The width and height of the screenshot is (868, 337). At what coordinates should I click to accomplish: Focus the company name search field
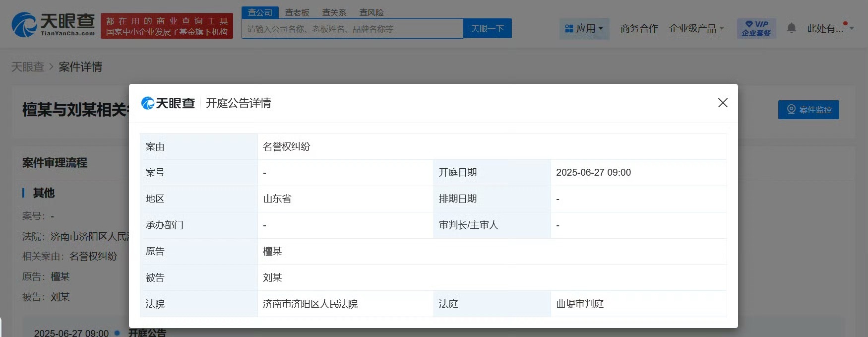[353, 29]
